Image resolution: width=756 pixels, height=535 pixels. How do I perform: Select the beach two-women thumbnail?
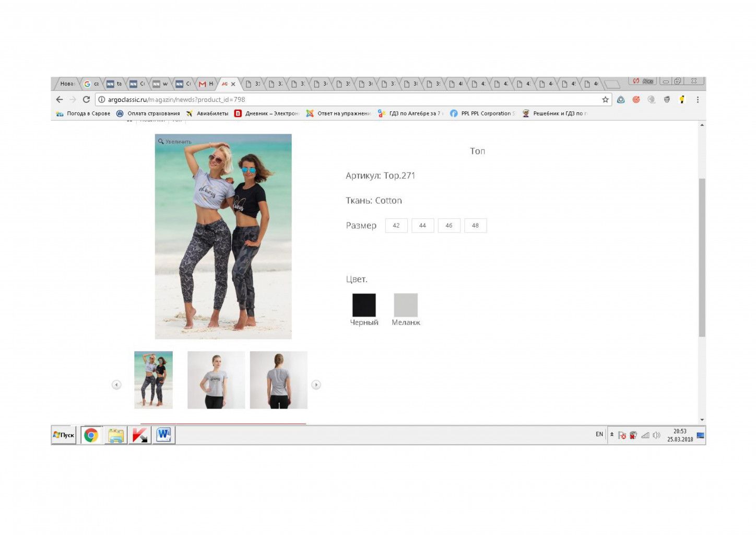tap(153, 380)
